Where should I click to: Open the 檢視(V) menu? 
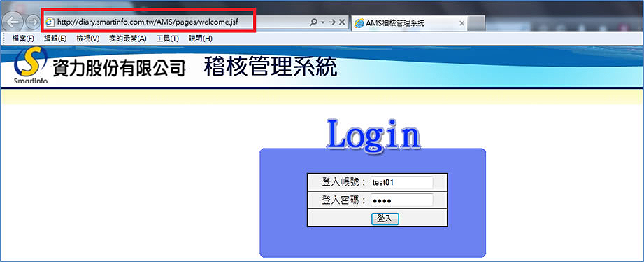pyautogui.click(x=88, y=39)
